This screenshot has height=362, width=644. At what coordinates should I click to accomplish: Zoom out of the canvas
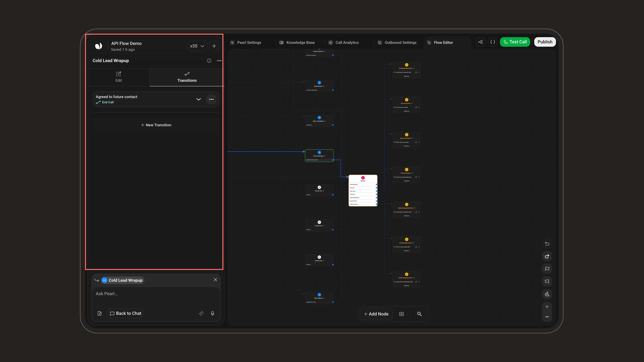(x=547, y=317)
